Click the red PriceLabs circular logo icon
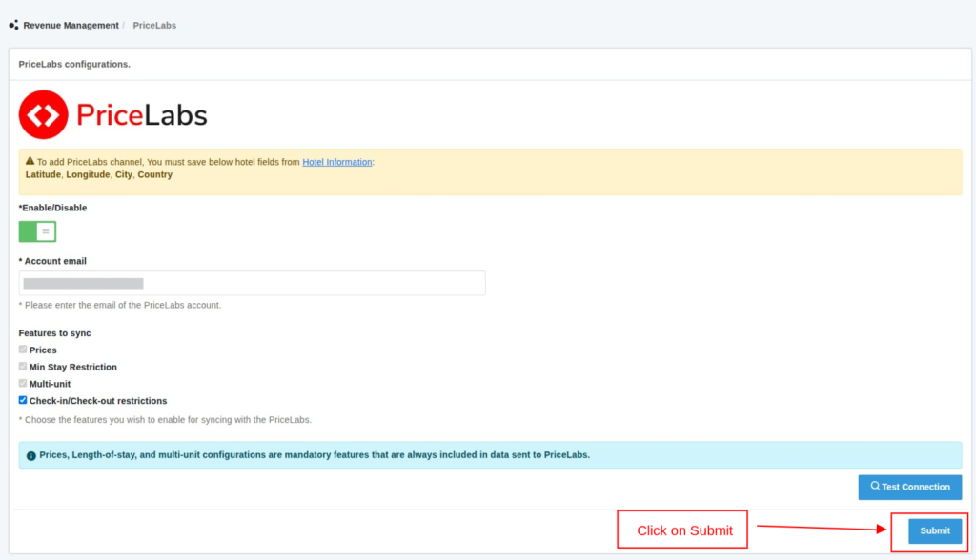976x560 pixels. coord(44,115)
